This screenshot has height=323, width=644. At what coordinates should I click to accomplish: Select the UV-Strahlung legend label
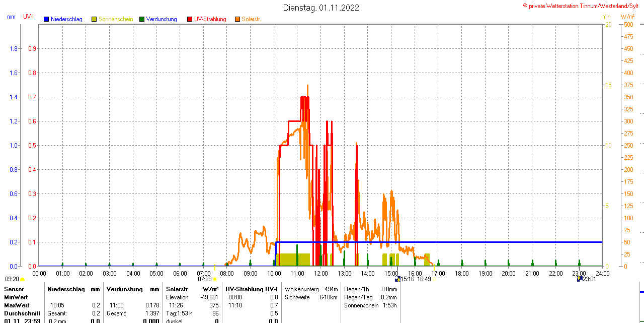coord(210,19)
